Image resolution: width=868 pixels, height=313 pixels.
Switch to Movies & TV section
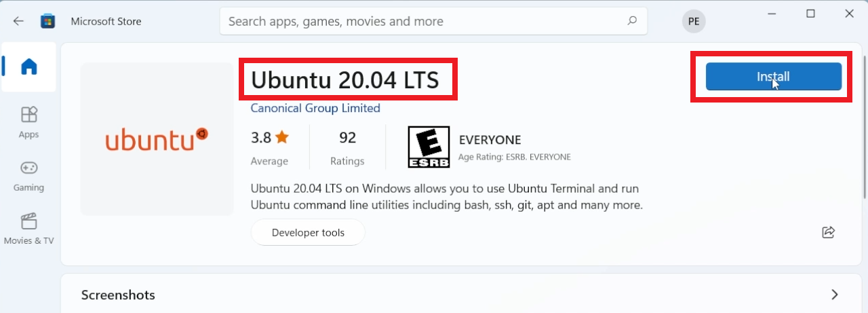(28, 229)
